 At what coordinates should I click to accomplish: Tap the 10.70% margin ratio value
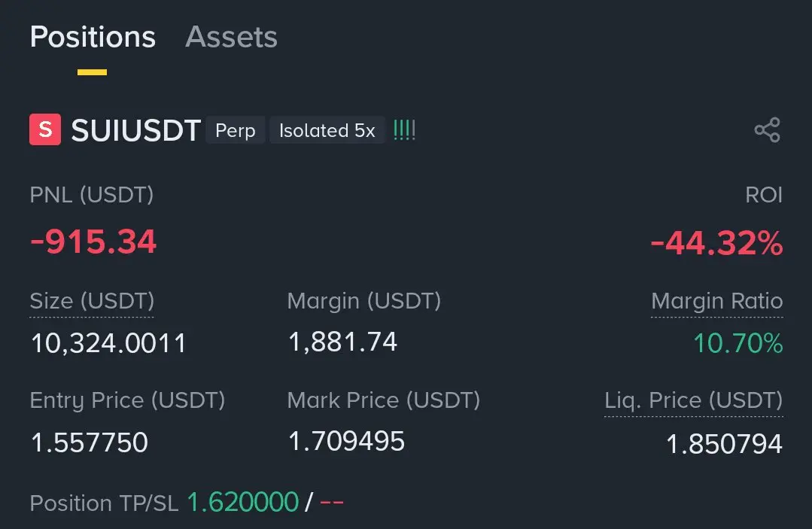coord(737,343)
